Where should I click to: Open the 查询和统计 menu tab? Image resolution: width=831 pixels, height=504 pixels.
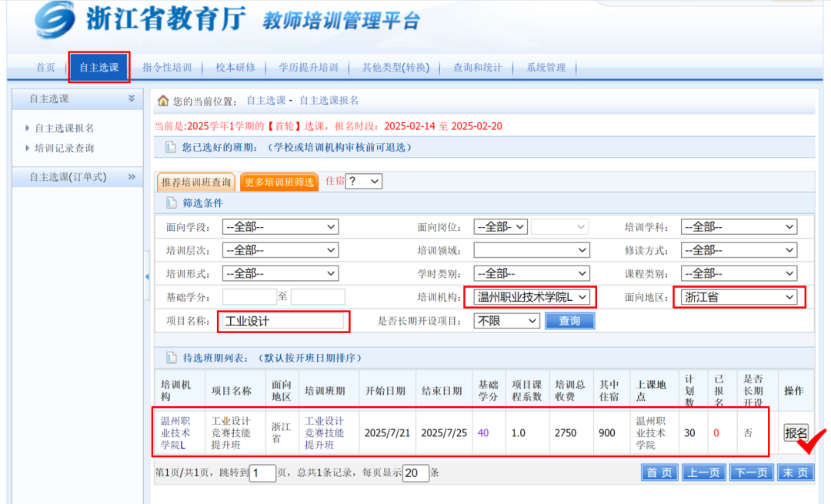478,67
